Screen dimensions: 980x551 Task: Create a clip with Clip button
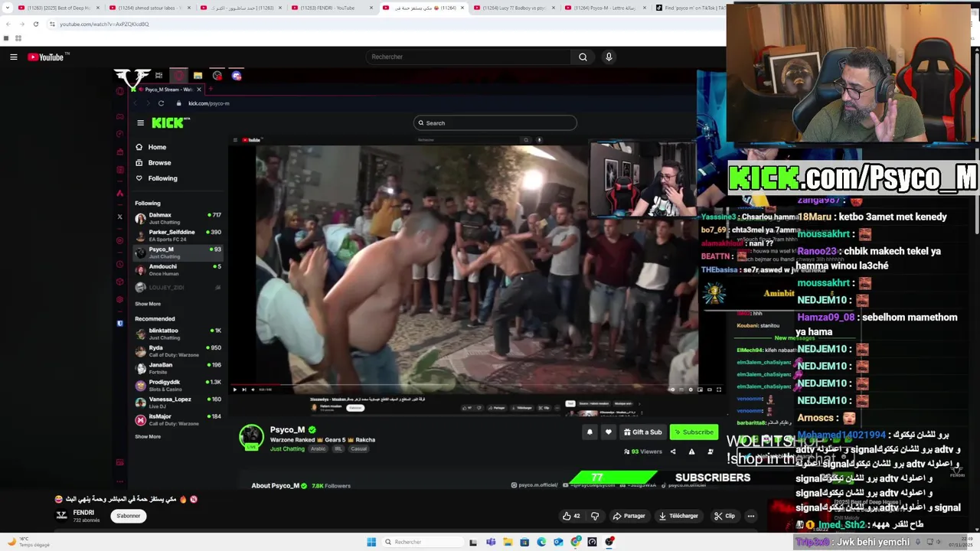pyautogui.click(x=725, y=516)
